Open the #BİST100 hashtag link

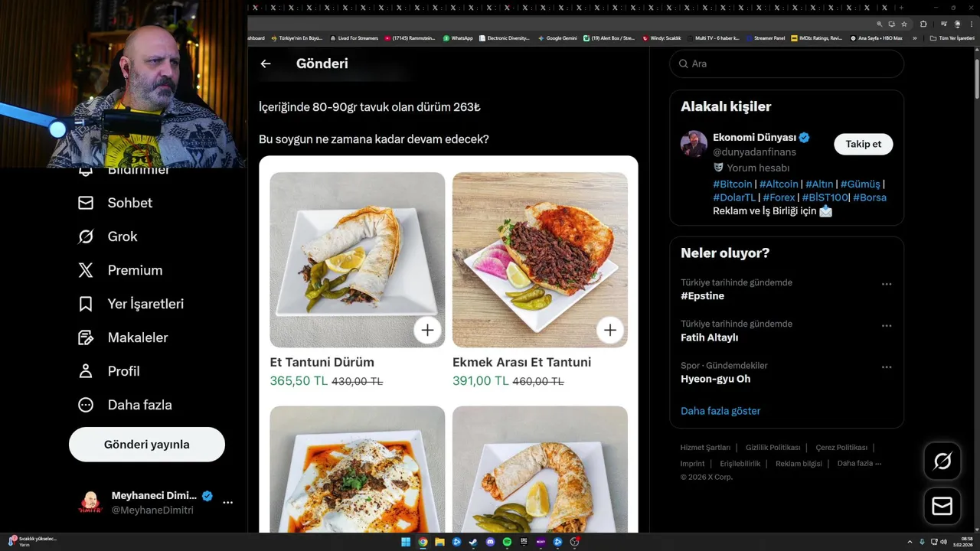(825, 197)
